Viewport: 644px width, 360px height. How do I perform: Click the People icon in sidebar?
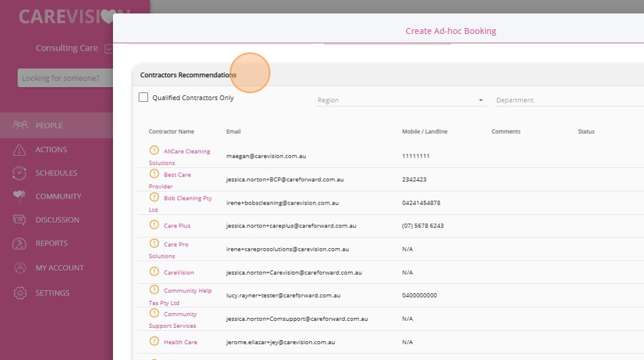pyautogui.click(x=20, y=125)
